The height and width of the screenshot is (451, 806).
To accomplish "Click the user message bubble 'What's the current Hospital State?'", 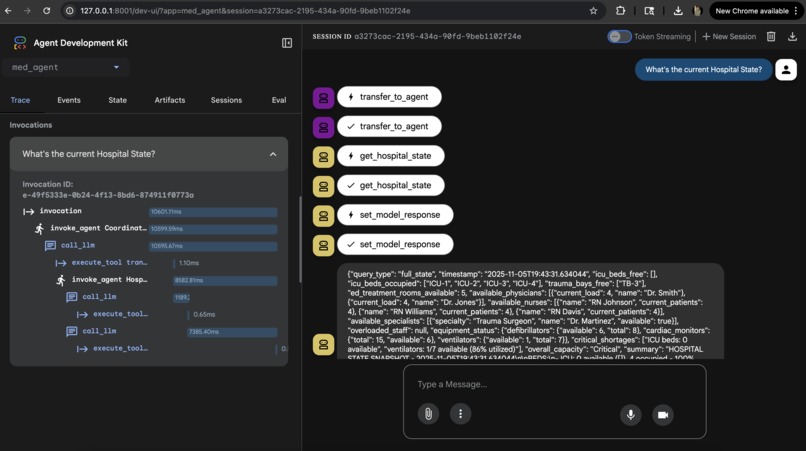I will (704, 69).
